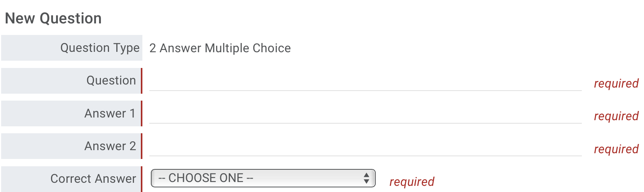Click the required notice beside Answer 2
This screenshot has width=644, height=192.
pyautogui.click(x=616, y=149)
